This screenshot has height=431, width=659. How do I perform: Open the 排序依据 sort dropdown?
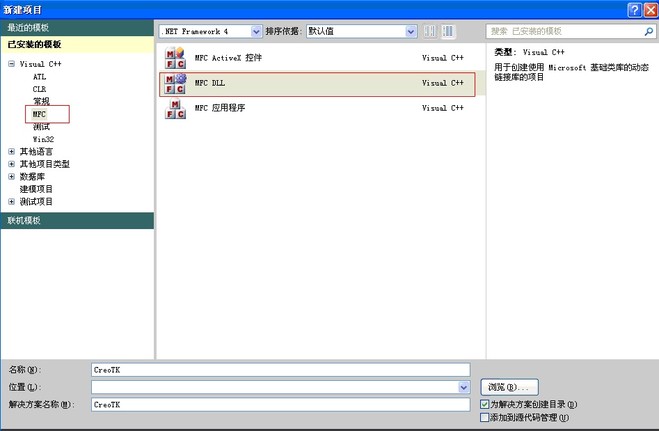coord(361,31)
